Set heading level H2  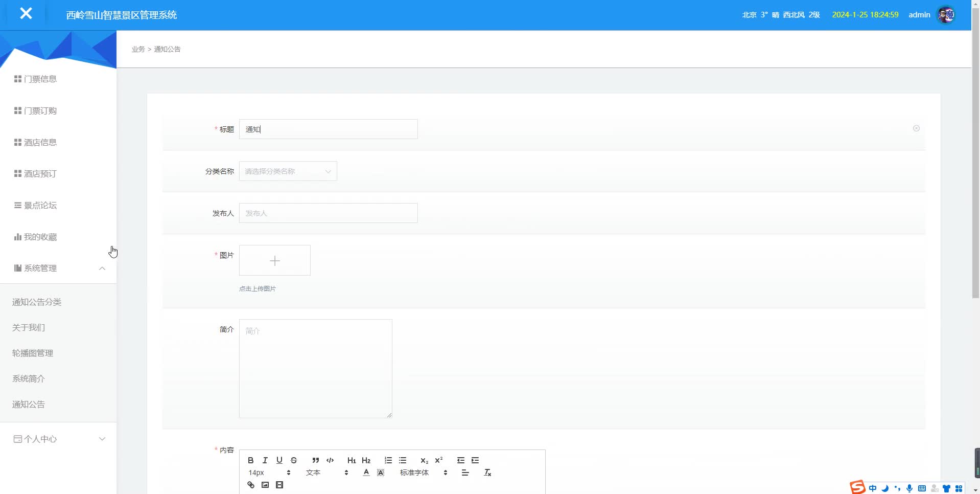tap(366, 460)
